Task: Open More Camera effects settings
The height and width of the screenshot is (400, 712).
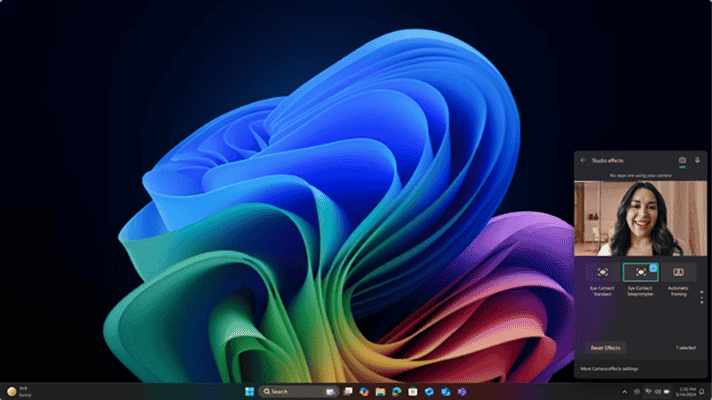Action: [611, 369]
